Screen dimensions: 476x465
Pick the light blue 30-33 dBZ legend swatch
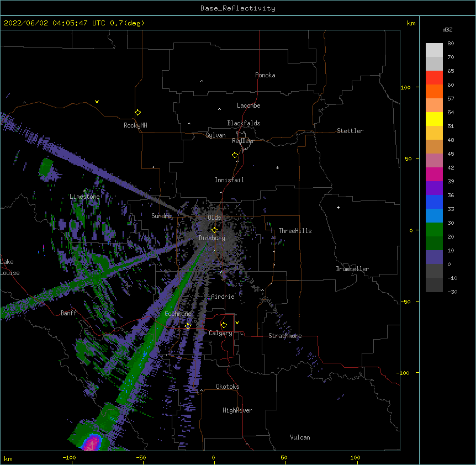[434, 216]
